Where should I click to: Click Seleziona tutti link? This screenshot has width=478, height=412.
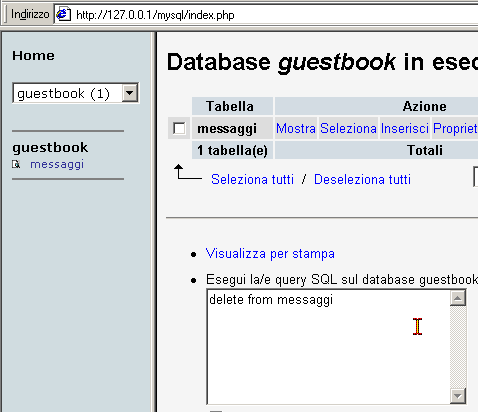point(252,179)
